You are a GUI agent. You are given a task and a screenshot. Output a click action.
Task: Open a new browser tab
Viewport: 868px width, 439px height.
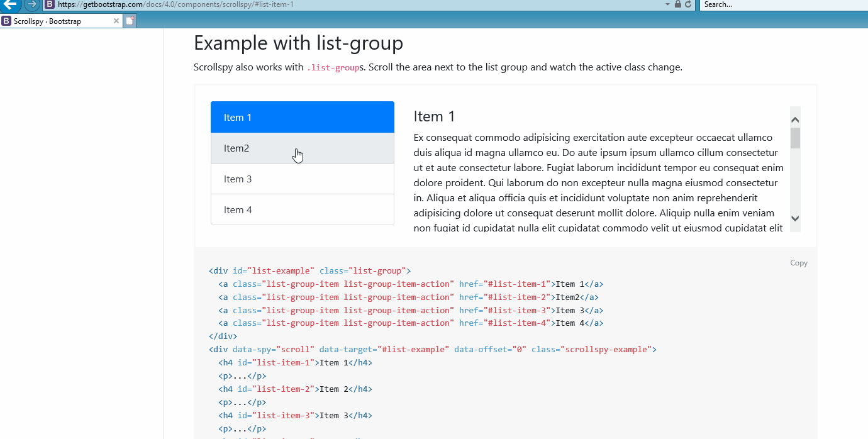(x=130, y=20)
